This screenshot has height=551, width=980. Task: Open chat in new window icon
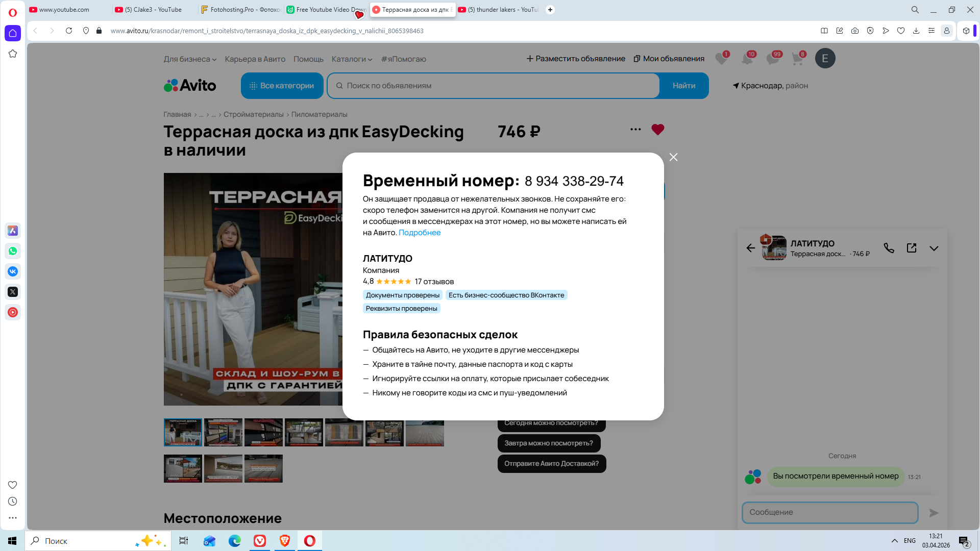coord(911,248)
